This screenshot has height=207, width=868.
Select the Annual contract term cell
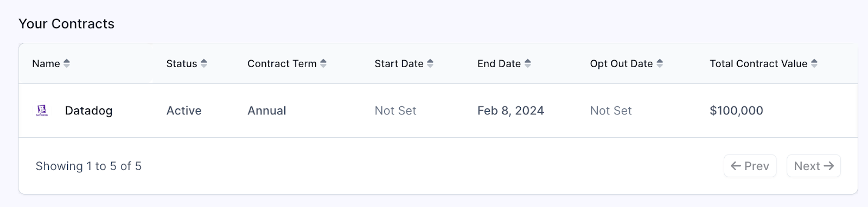(267, 111)
